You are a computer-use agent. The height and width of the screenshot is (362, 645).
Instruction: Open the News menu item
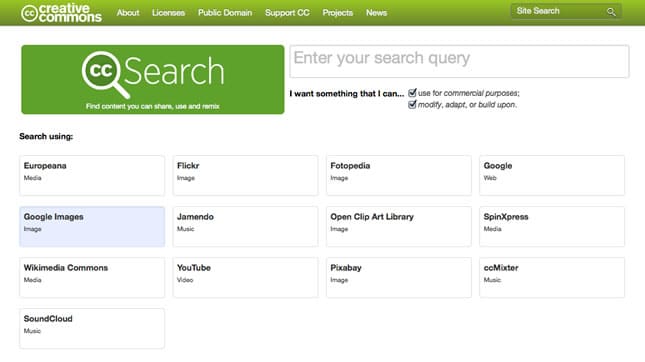(x=376, y=13)
